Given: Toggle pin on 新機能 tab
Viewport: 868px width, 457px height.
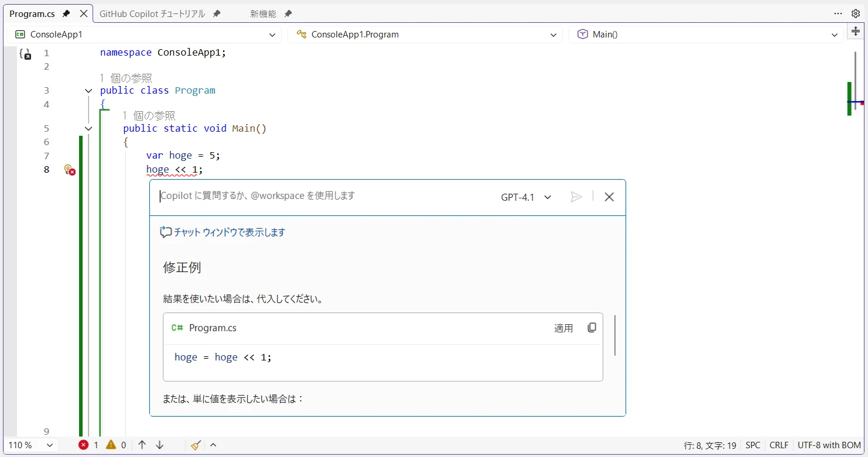Looking at the screenshot, I should [288, 13].
